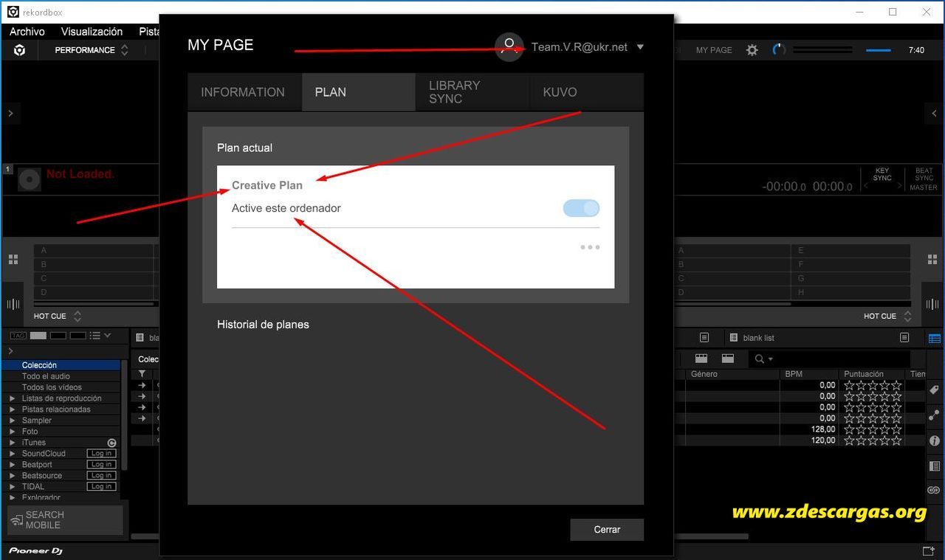
Task: Click the first artwork view icon beside the search
Action: [701, 359]
